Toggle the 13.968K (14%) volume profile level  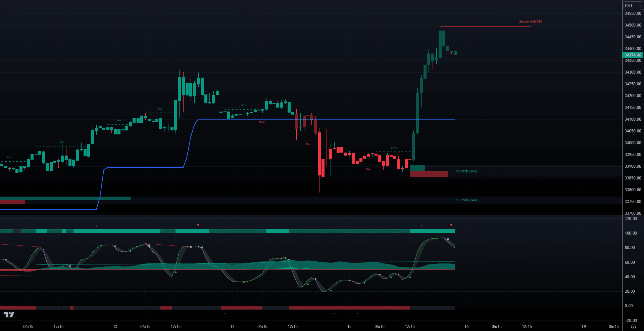pyautogui.click(x=466, y=200)
